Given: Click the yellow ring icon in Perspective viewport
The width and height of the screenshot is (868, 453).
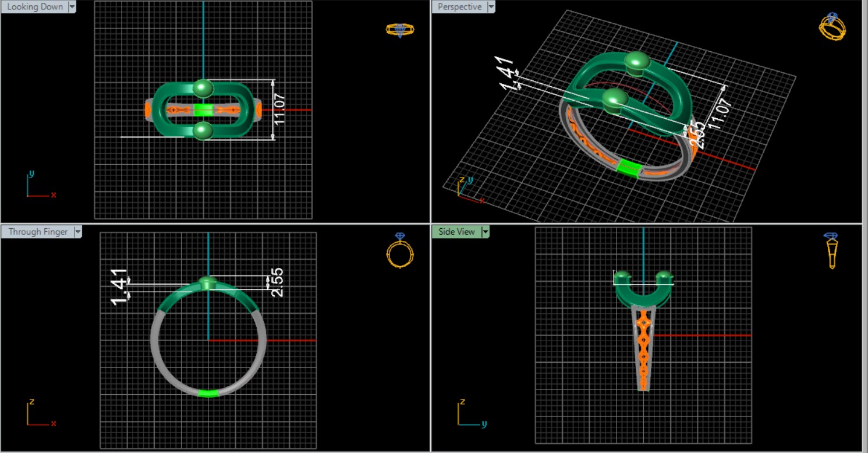Looking at the screenshot, I should tap(832, 27).
